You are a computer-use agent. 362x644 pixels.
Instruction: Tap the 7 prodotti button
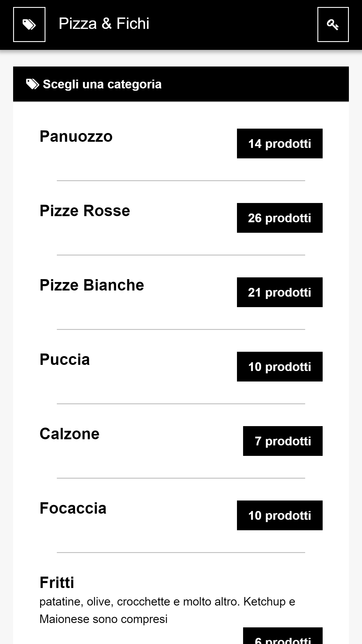pos(283,441)
